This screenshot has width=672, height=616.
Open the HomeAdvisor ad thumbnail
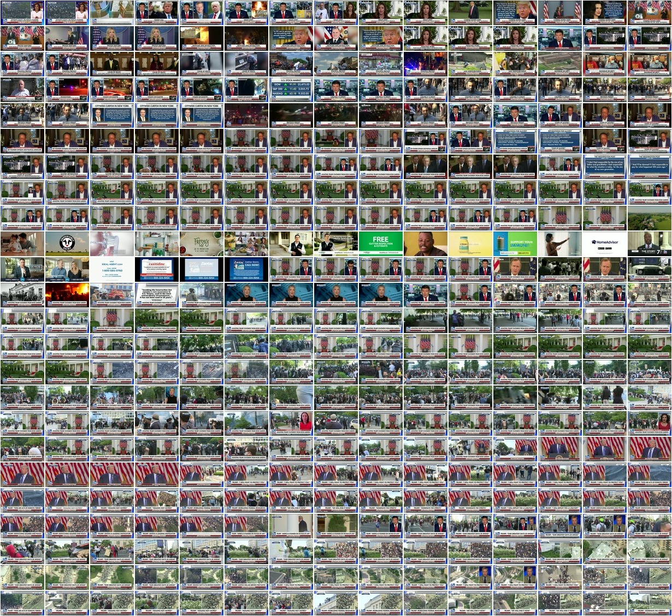coord(605,244)
